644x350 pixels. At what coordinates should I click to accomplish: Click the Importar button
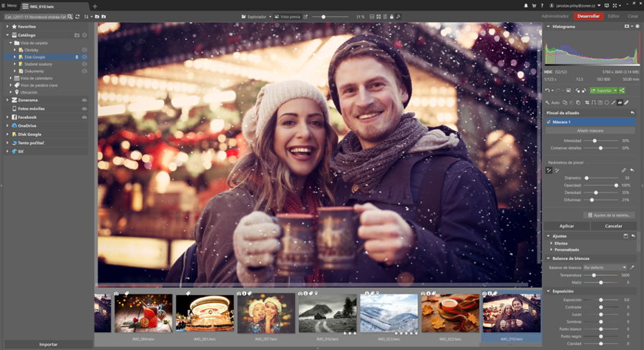click(49, 344)
